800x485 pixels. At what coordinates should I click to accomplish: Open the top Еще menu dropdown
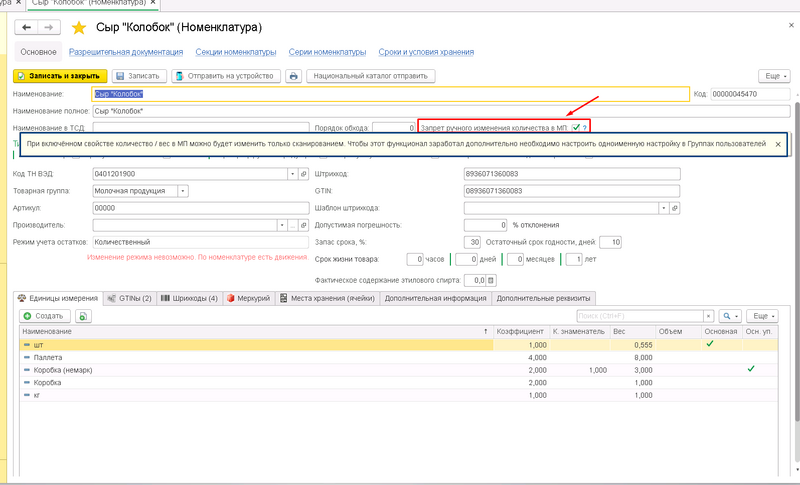774,76
